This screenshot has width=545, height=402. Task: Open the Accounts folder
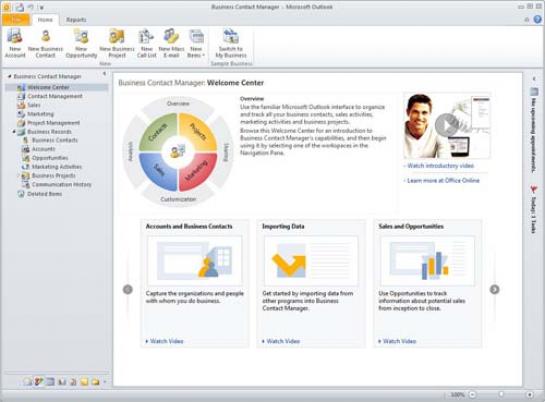[x=43, y=149]
